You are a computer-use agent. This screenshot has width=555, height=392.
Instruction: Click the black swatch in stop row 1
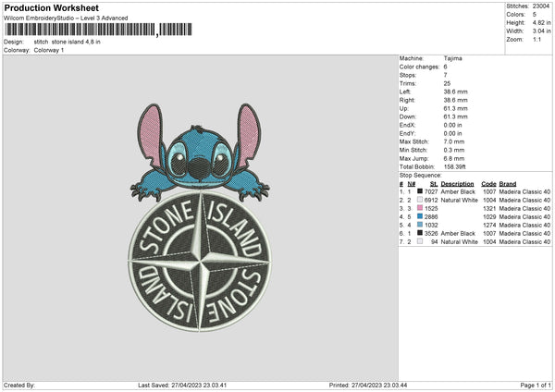420,191
